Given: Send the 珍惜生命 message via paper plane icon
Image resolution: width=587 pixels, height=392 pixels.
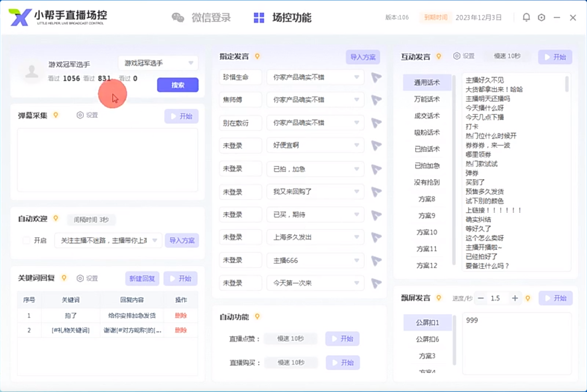Looking at the screenshot, I should [375, 77].
